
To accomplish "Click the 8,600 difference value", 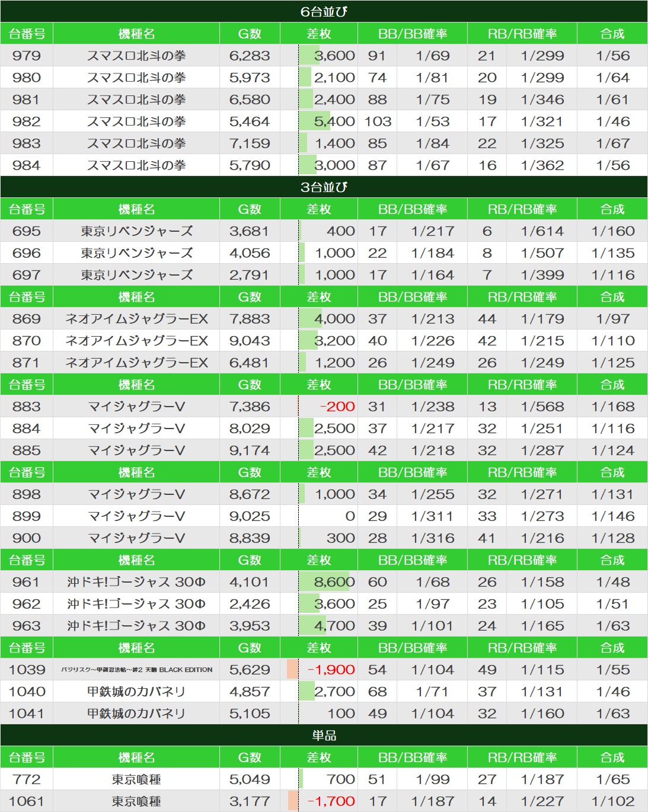I will tap(334, 582).
